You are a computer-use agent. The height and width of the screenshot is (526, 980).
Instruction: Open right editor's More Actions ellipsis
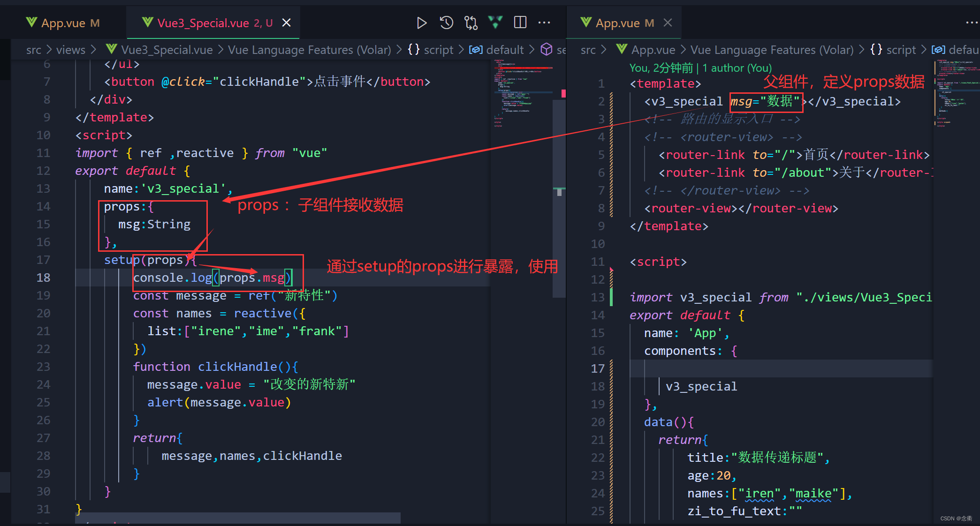971,23
